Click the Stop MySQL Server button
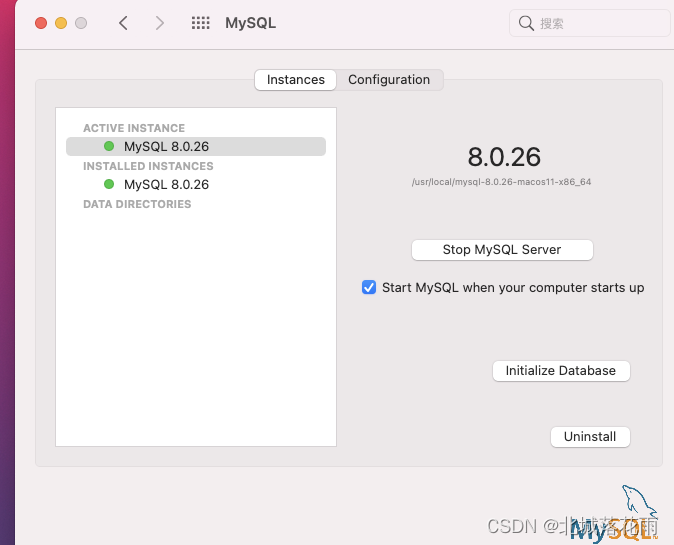Viewport: 674px width, 545px height. tap(502, 250)
